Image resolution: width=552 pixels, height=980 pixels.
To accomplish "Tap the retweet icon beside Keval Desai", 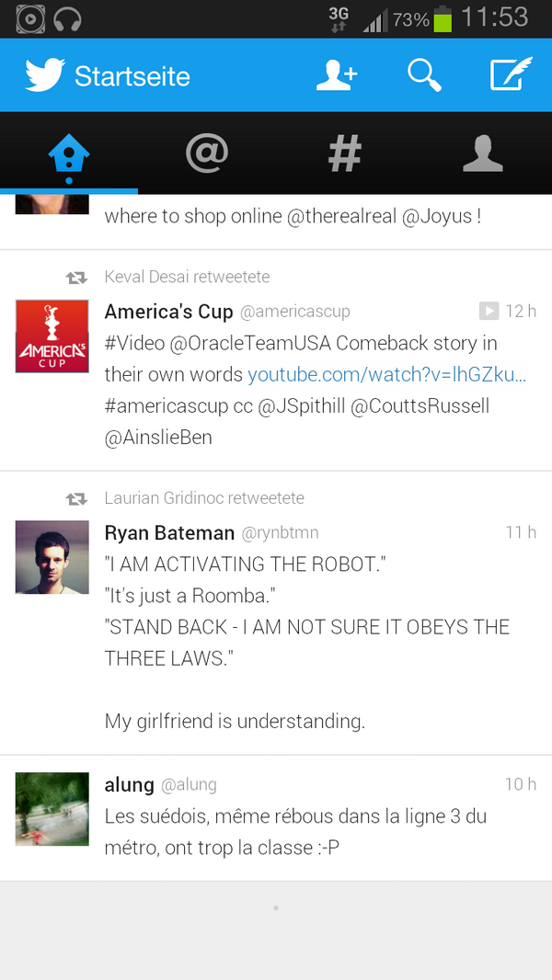I will [76, 277].
